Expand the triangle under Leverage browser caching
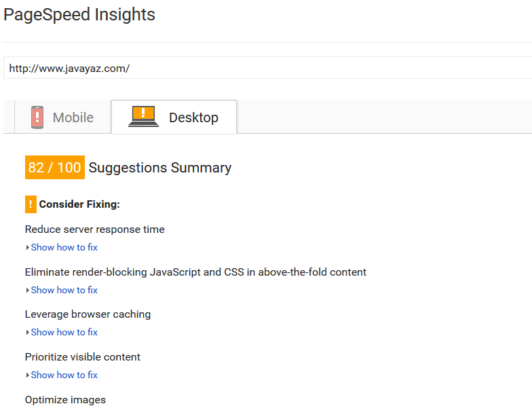This screenshot has height=406, width=532. (x=27, y=333)
